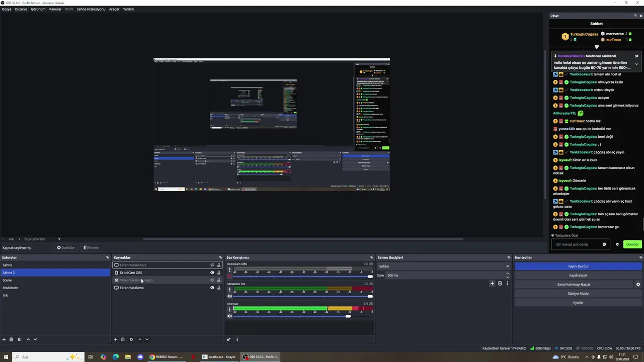Send chat message with Gönder

pos(632,244)
